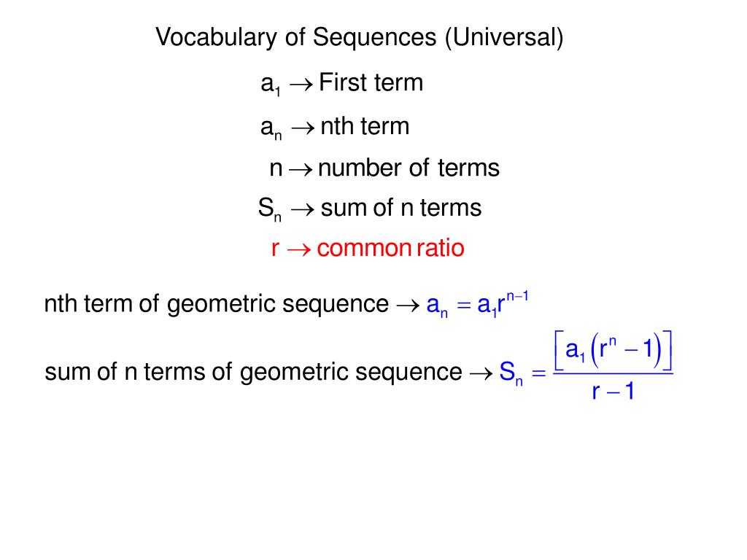Click the r − 1 denominator
The height and width of the screenshot is (560, 747).
pyautogui.click(x=613, y=392)
